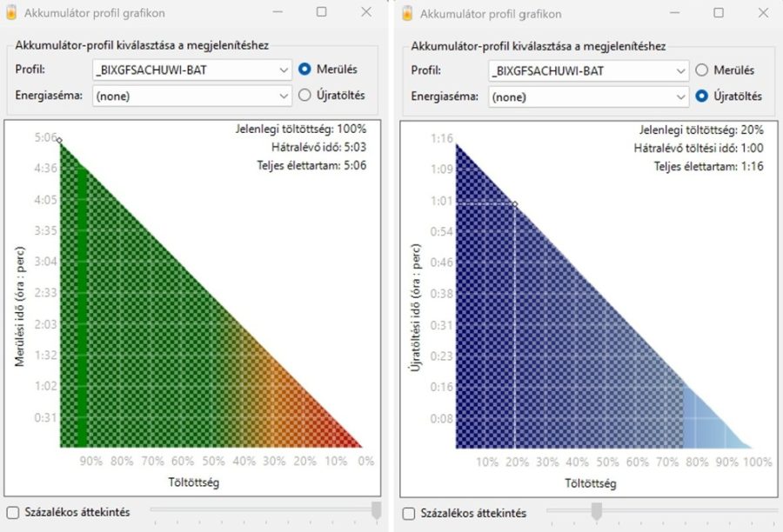Click the 5:06 peak marker on the discharge graph
The width and height of the screenshot is (783, 532).
point(59,139)
